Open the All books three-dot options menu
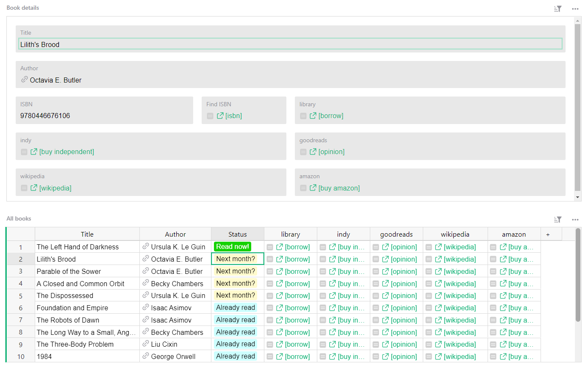Image resolution: width=588 pixels, height=367 pixels. [575, 219]
